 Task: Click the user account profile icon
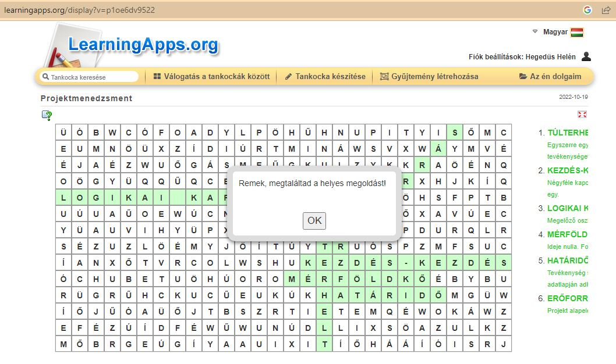(586, 56)
